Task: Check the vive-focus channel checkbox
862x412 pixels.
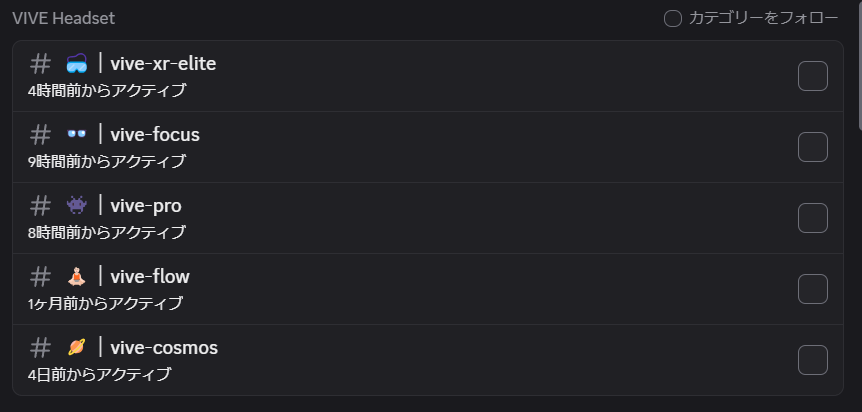Action: (813, 147)
